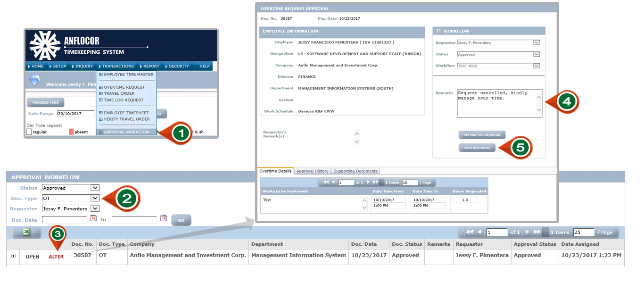This screenshot has width=644, height=283.
Task: Open the Doc. Date end calendar icon
Action: point(164,218)
